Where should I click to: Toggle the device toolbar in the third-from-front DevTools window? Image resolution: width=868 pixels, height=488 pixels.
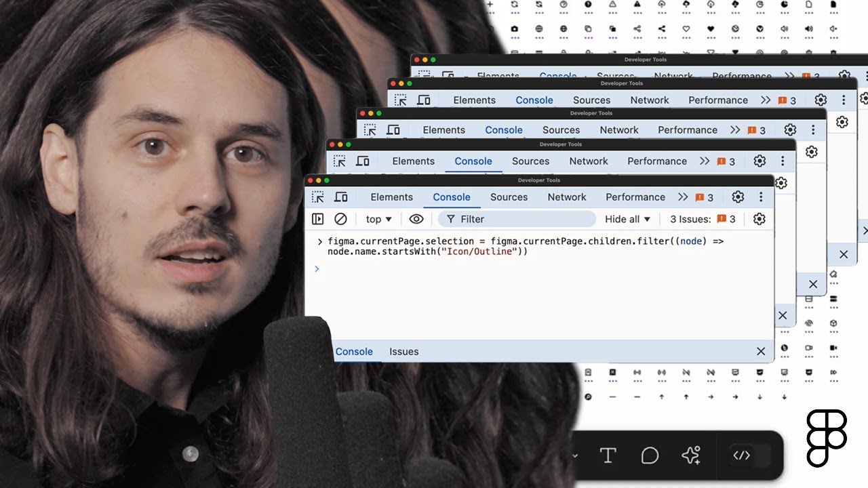(x=393, y=130)
